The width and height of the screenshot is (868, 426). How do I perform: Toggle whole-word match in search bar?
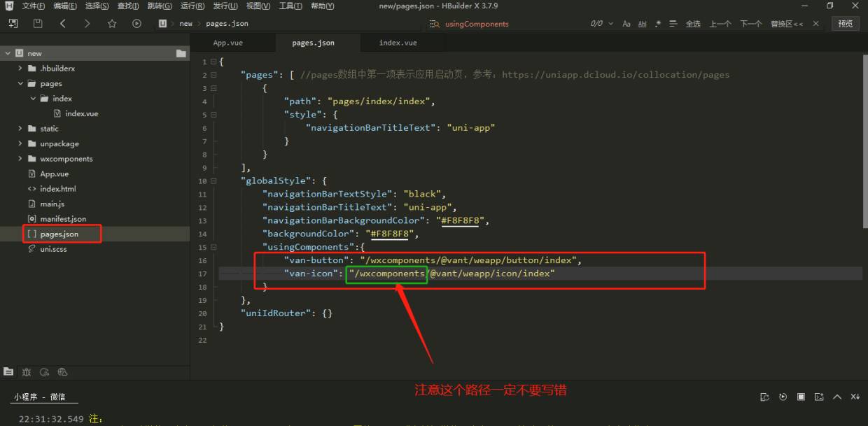(x=643, y=24)
